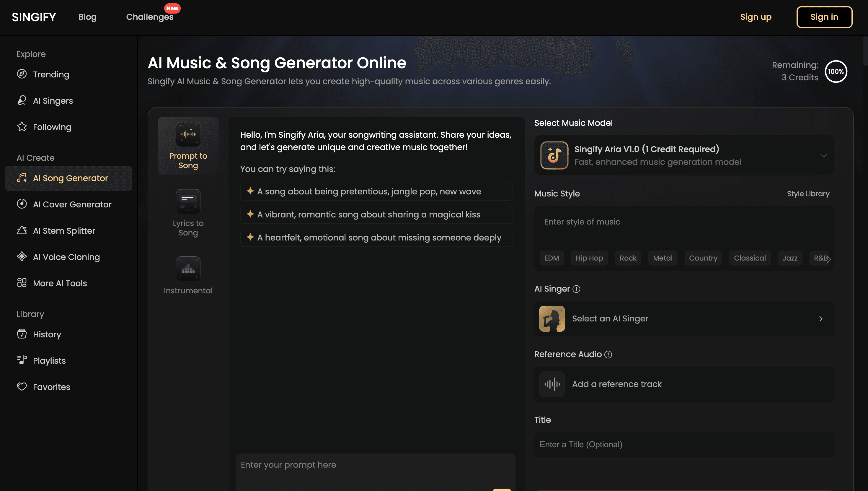Expand the Select Music Model dropdown chevron
Image resolution: width=868 pixels, height=491 pixels.
tap(823, 155)
